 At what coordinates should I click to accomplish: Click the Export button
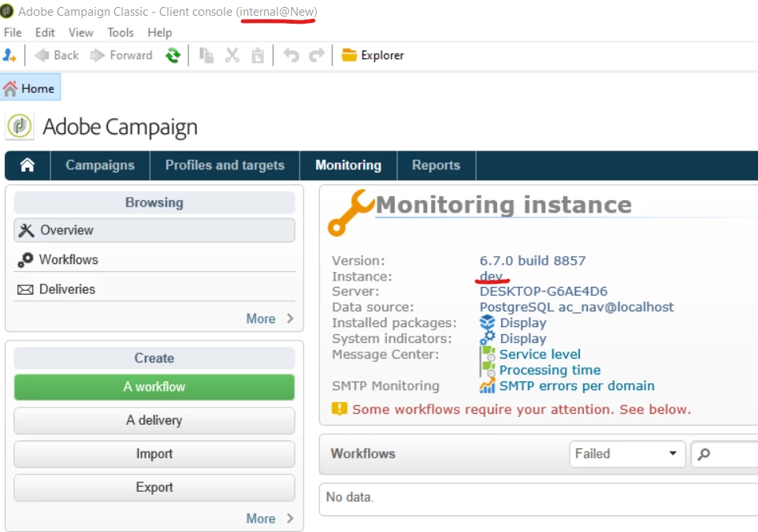pyautogui.click(x=154, y=487)
